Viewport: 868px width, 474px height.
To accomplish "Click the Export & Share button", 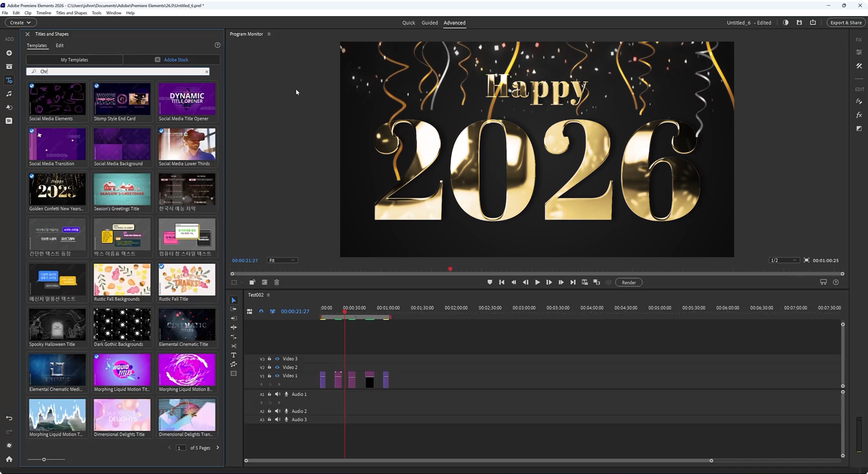I will click(x=846, y=22).
